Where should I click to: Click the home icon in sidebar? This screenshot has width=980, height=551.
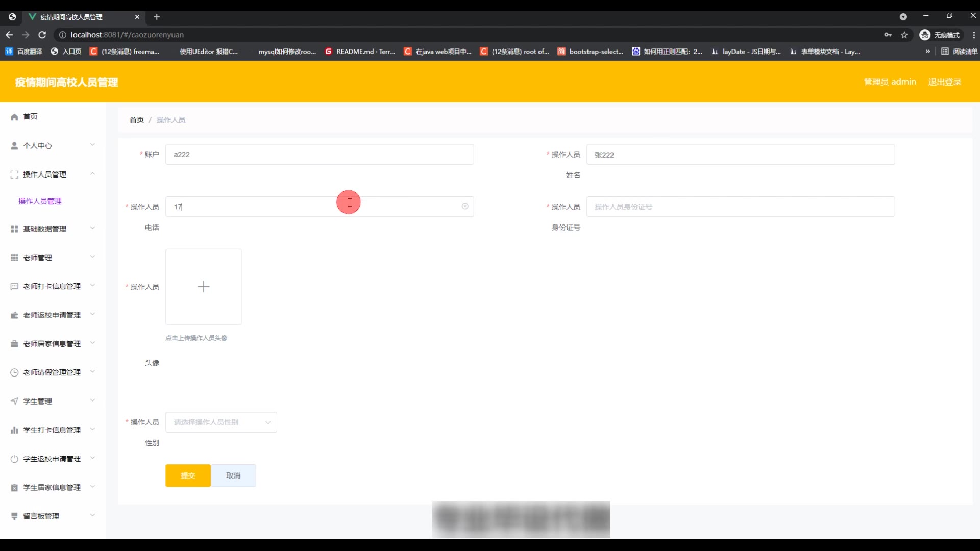(14, 117)
